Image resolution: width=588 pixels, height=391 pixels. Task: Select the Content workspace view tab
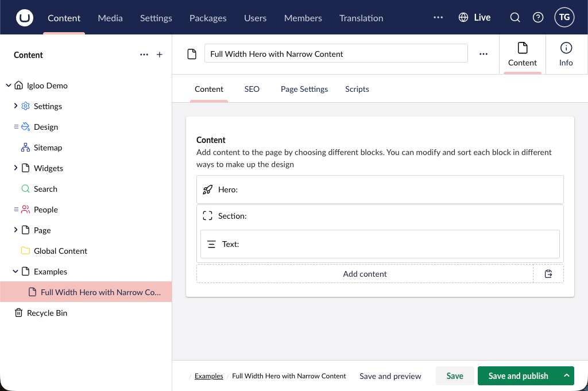(x=523, y=55)
